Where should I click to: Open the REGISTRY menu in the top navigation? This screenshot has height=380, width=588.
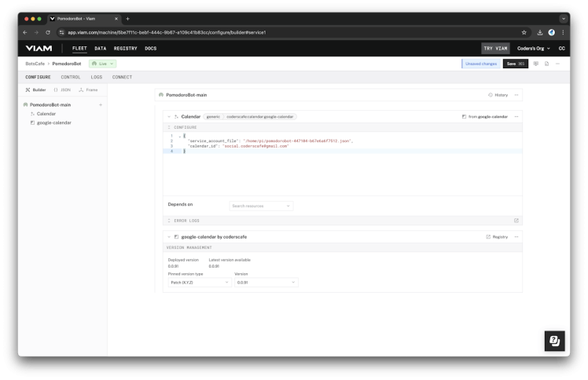coord(125,48)
